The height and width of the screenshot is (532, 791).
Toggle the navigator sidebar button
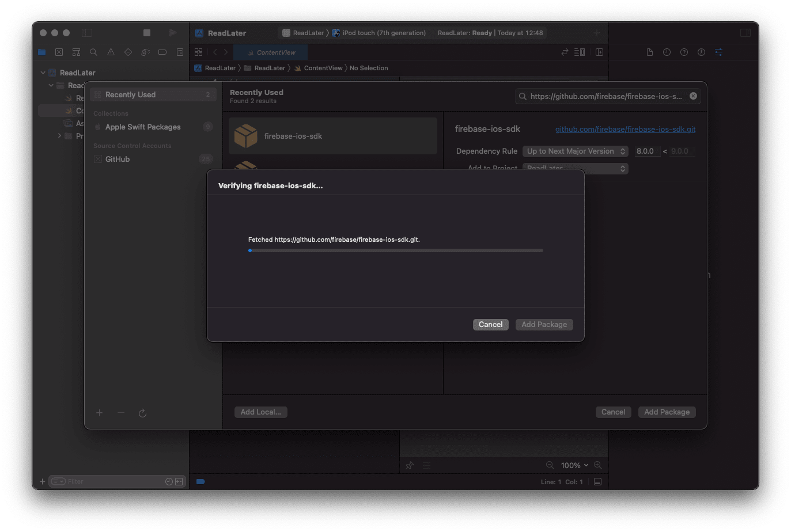87,33
